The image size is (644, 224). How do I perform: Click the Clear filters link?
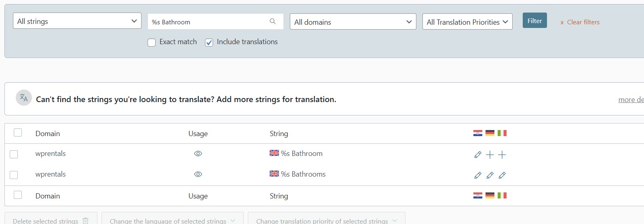point(580,22)
